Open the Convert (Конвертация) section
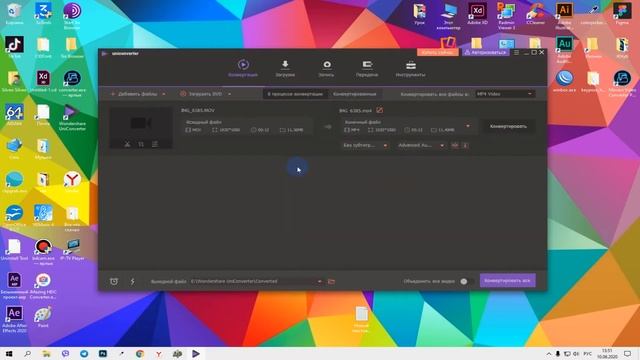Viewport: 640px width, 360px height. pos(243,68)
